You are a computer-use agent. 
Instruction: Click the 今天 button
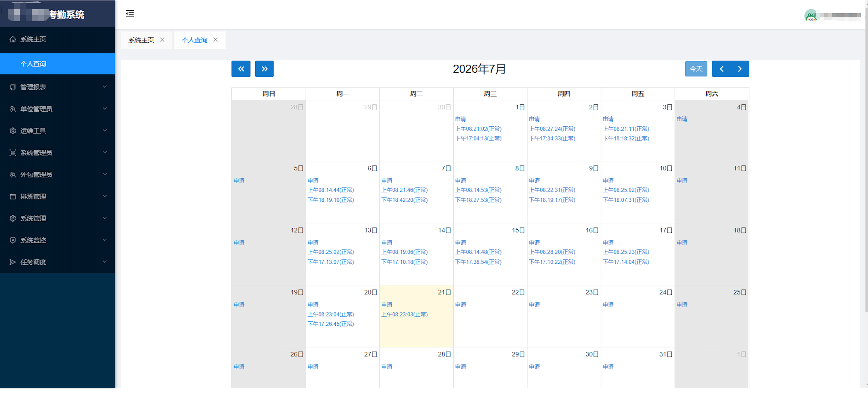tap(696, 69)
